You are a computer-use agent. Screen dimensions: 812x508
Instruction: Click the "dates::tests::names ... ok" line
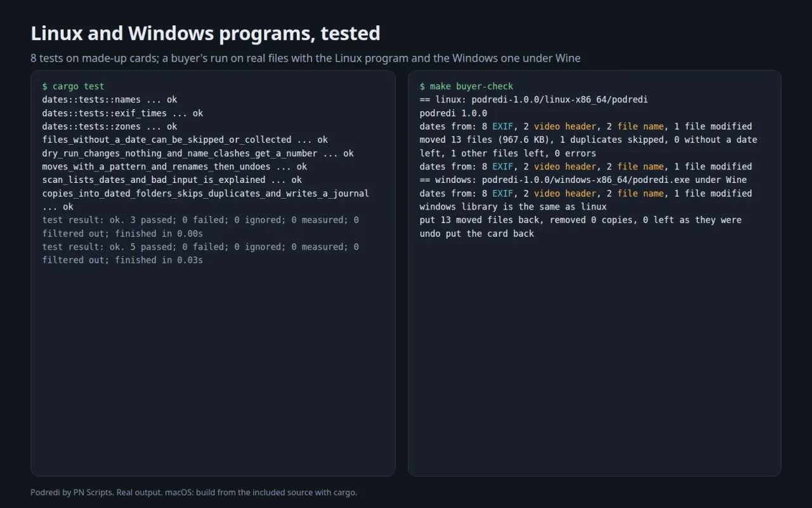click(110, 100)
